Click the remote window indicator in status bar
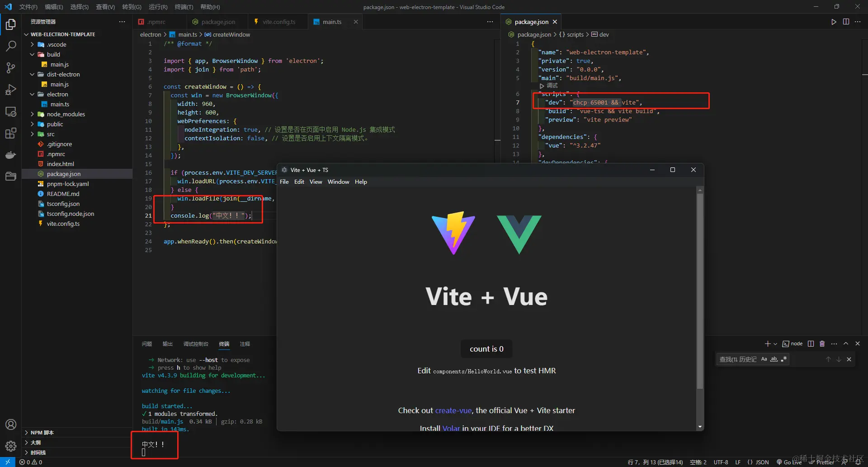 point(8,462)
